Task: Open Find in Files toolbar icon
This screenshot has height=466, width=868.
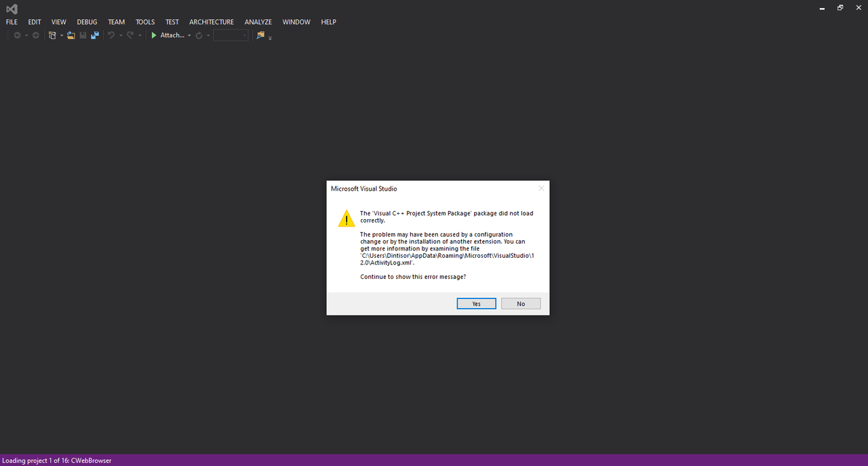Action: [x=260, y=35]
